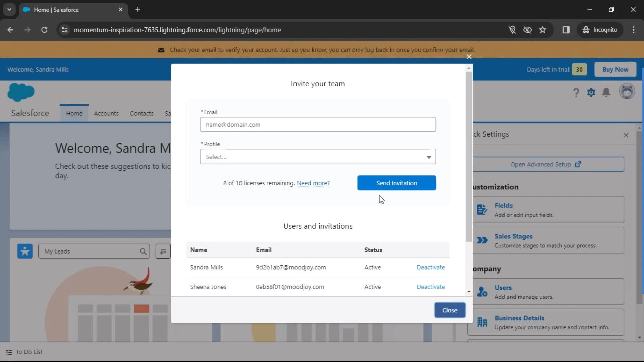Screen dimensions: 644x362
Task: Click the third-party cookies blocked eye icon
Action: pyautogui.click(x=527, y=30)
